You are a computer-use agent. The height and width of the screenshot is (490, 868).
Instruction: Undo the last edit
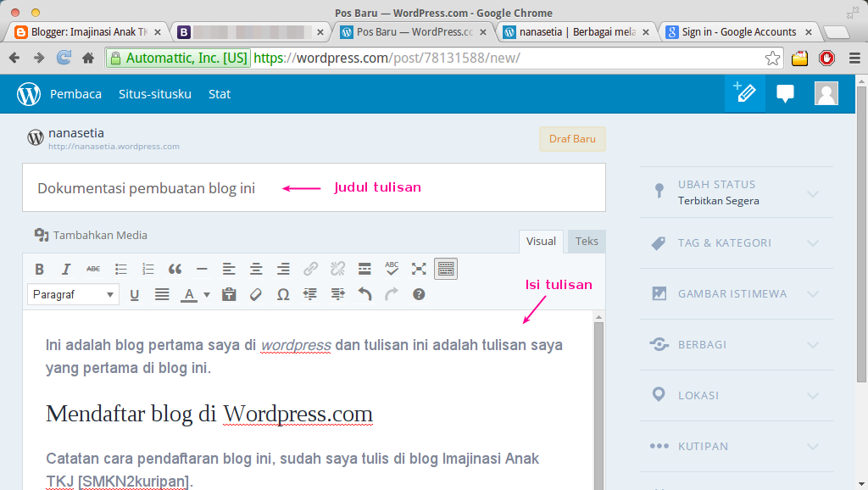coord(364,294)
